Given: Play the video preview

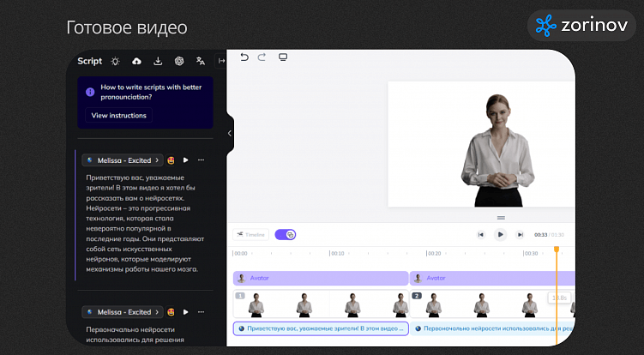Looking at the screenshot, I should pyautogui.click(x=500, y=235).
